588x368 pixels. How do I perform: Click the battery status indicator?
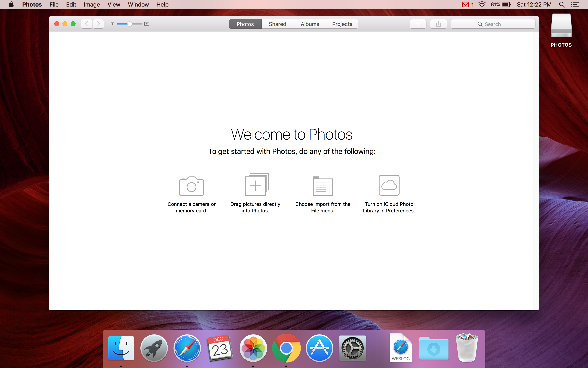tap(501, 4)
